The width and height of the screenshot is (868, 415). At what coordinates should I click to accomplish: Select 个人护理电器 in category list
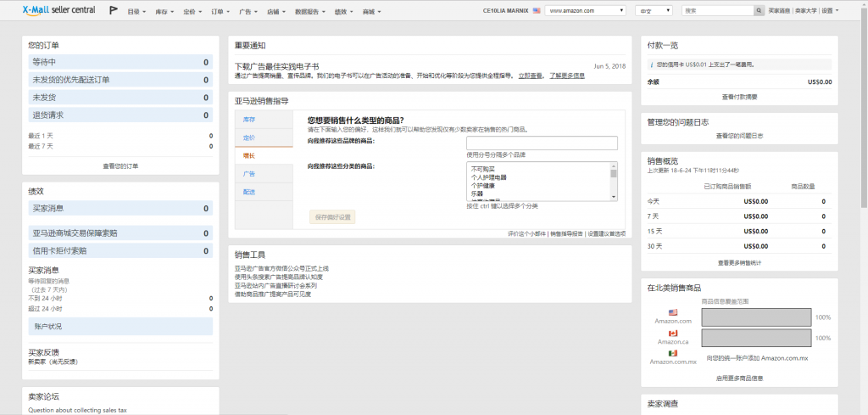tap(489, 177)
